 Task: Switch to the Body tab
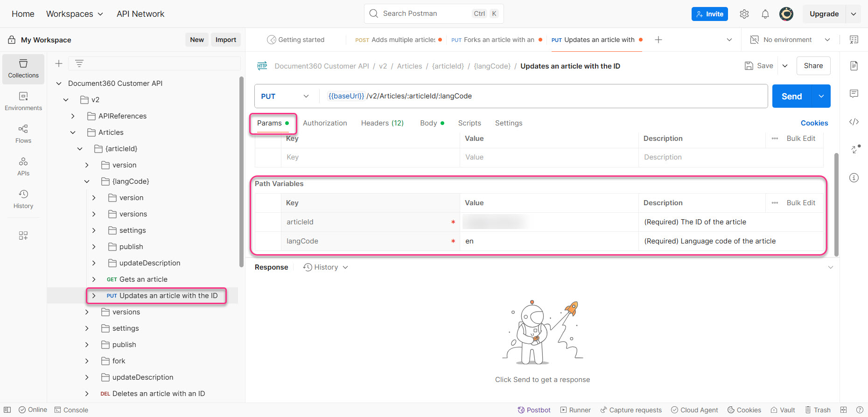(x=432, y=123)
